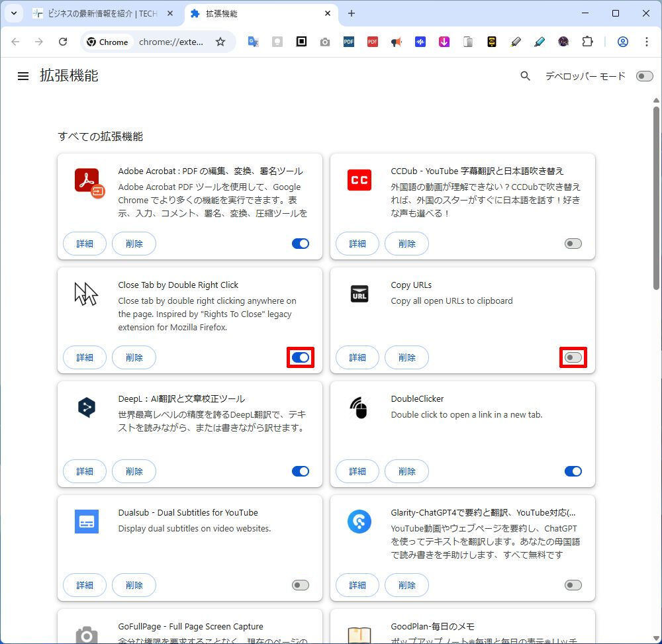The width and height of the screenshot is (662, 644).
Task: Open the Extensions puzzle-piece menu
Action: (587, 42)
